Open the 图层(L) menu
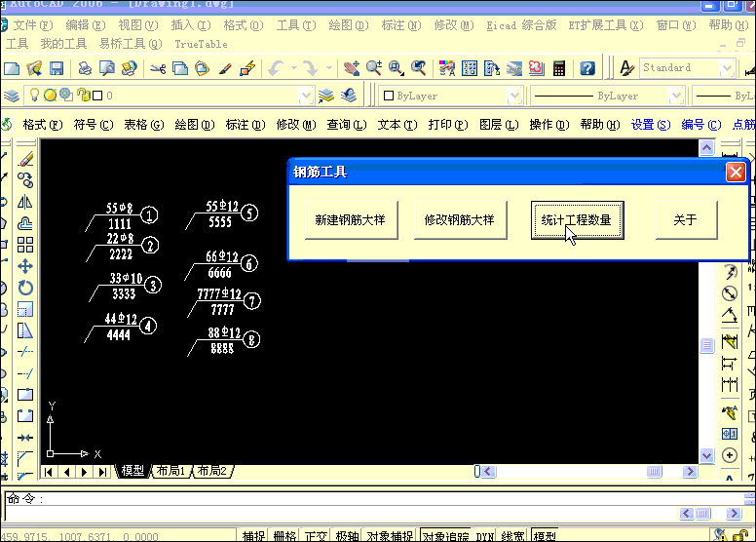The height and width of the screenshot is (542, 756). 499,125
